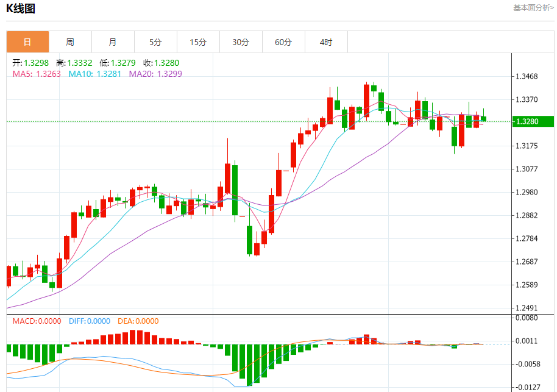This screenshot has height=392, width=557.
Task: Open the 15分 interval tab
Action: tap(198, 42)
